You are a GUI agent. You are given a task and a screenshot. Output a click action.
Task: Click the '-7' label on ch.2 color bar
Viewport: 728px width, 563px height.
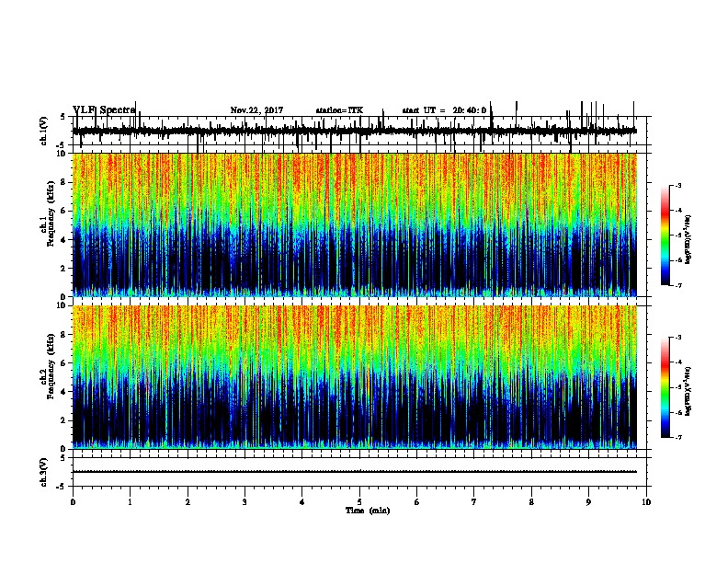(x=677, y=437)
